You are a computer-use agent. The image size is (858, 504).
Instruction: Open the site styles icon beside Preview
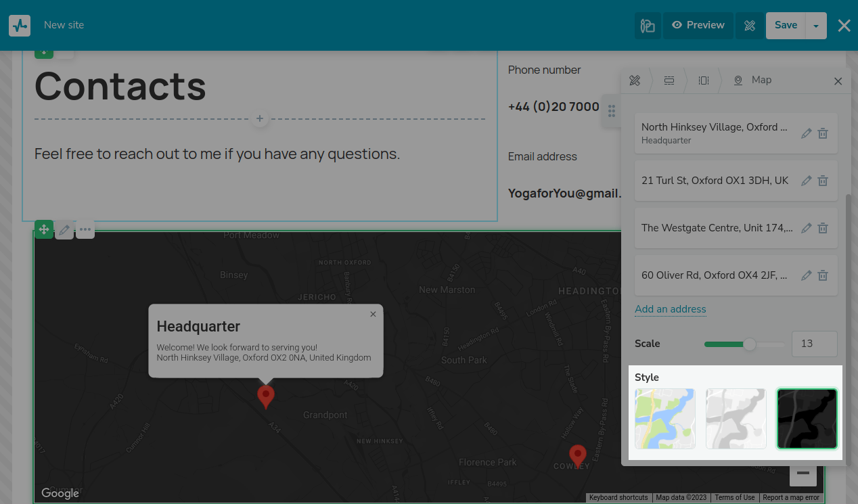648,26
